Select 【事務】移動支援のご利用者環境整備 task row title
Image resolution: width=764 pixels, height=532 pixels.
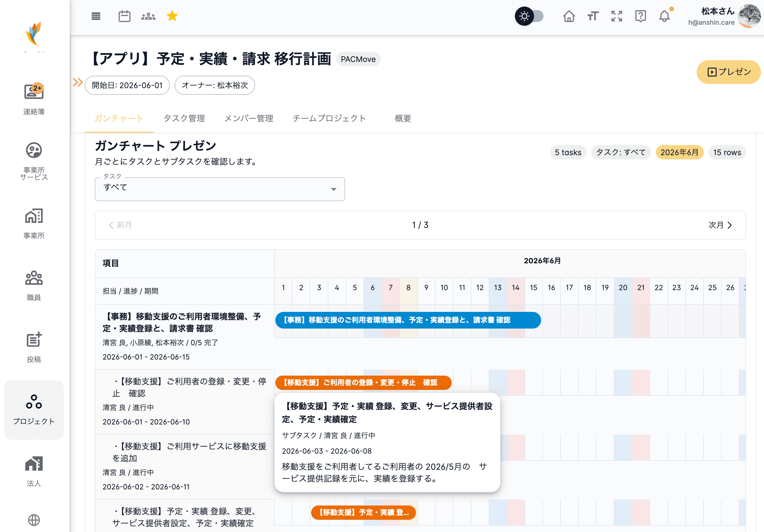tap(182, 322)
